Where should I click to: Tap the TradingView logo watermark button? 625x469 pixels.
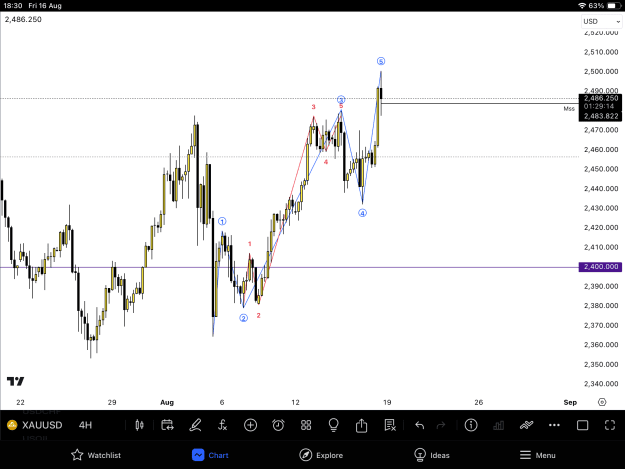pyautogui.click(x=16, y=381)
